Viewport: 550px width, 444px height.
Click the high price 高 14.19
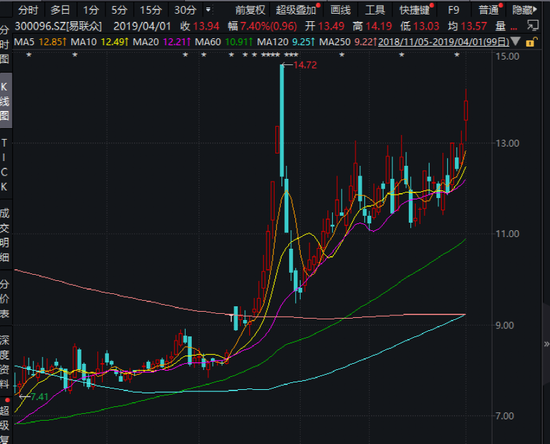(372, 26)
